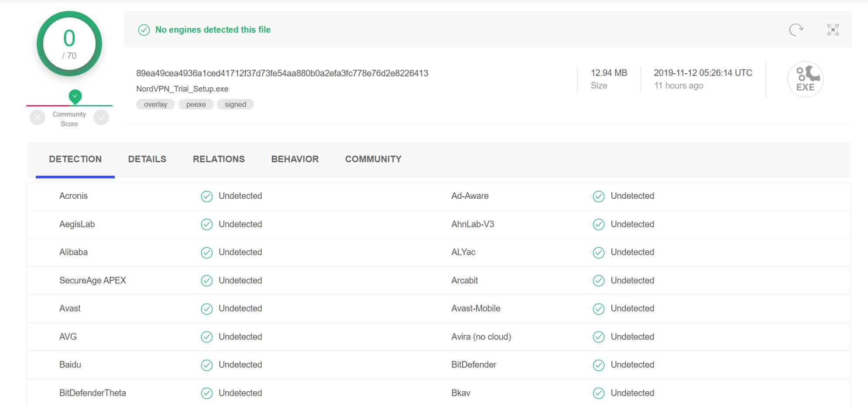Click ALYac undetected check icon
This screenshot has height=406, width=868.
[x=598, y=252]
